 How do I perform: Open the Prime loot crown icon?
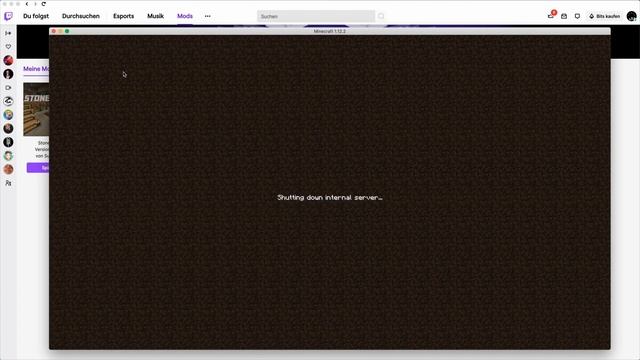564,16
